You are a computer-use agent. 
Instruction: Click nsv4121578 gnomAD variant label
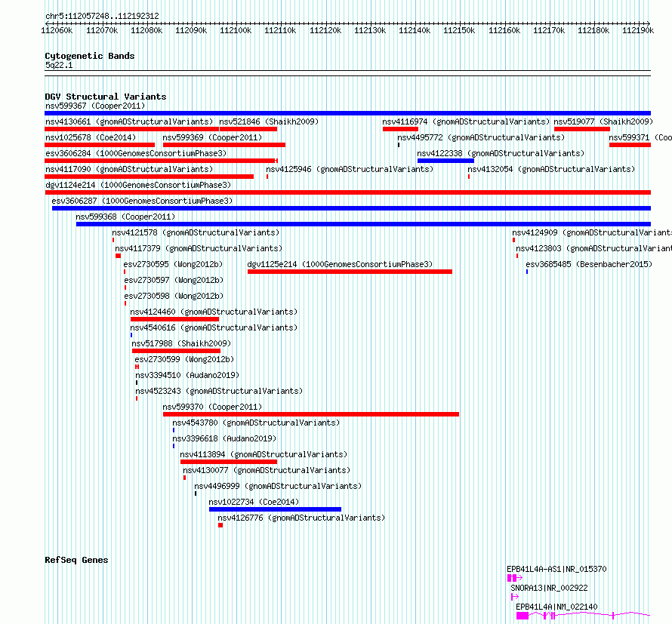(196, 232)
